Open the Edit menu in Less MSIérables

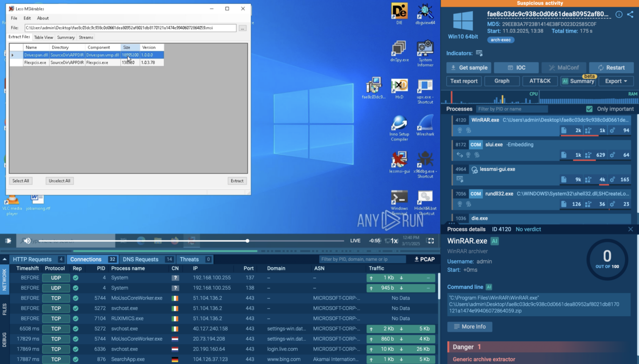click(27, 18)
